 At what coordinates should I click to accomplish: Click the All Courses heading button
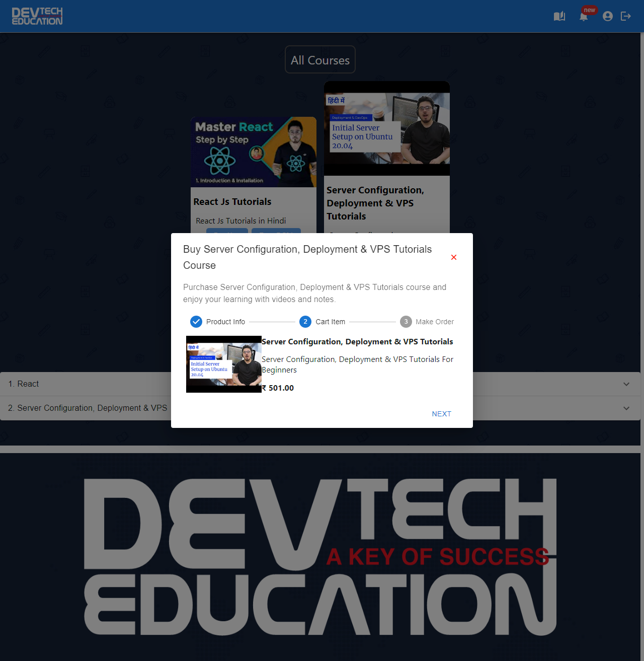pos(320,60)
